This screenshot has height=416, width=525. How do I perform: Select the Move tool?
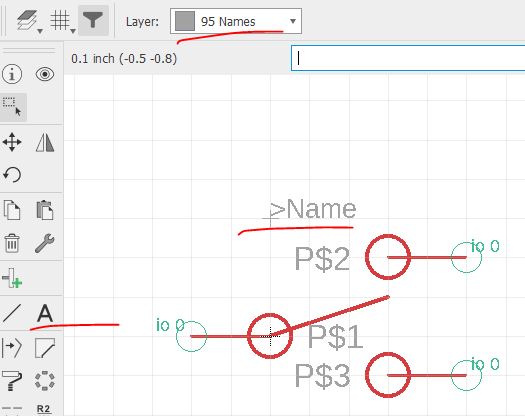click(12, 142)
